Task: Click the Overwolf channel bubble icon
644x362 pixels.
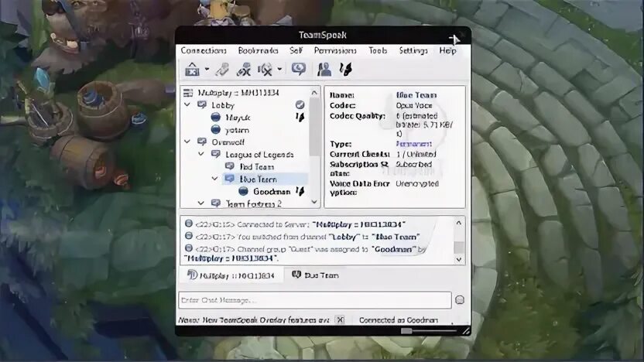Action: pos(202,142)
